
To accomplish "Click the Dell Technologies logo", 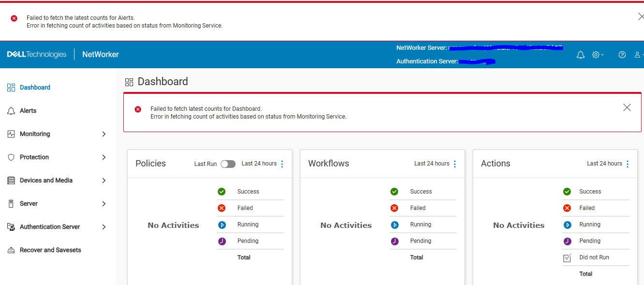I will pos(37,54).
